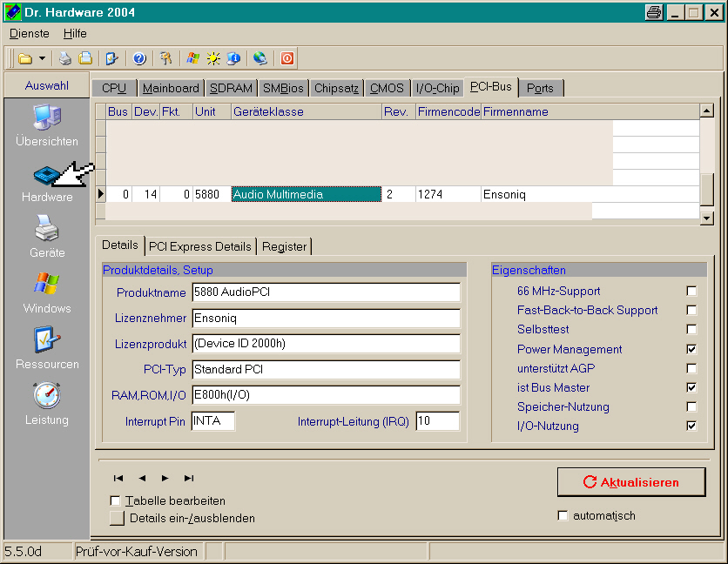Click the yellow folder print icon
This screenshot has width=728, height=564.
point(85,58)
